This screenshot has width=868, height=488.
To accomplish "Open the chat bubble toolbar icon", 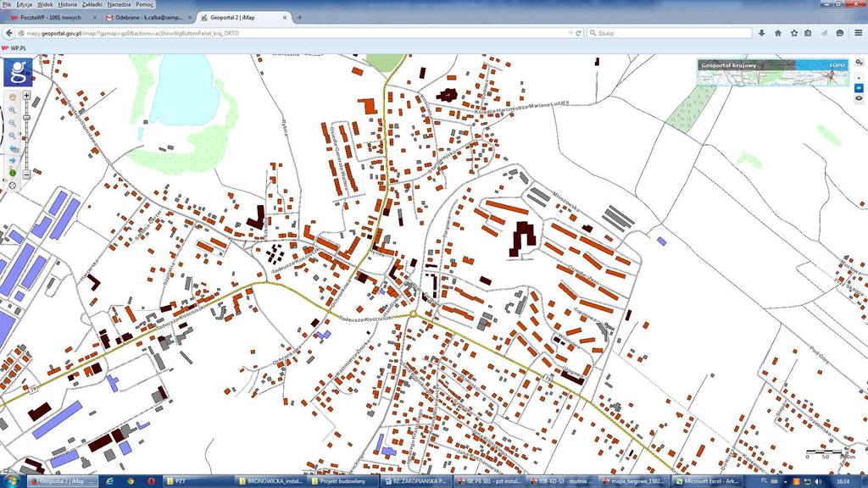I will pos(840,33).
